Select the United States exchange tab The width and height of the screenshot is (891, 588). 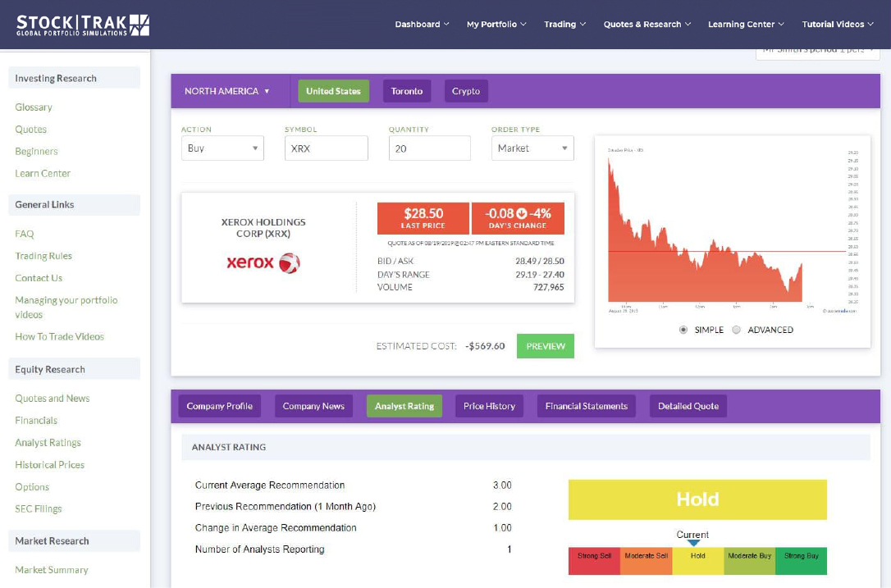coord(334,91)
